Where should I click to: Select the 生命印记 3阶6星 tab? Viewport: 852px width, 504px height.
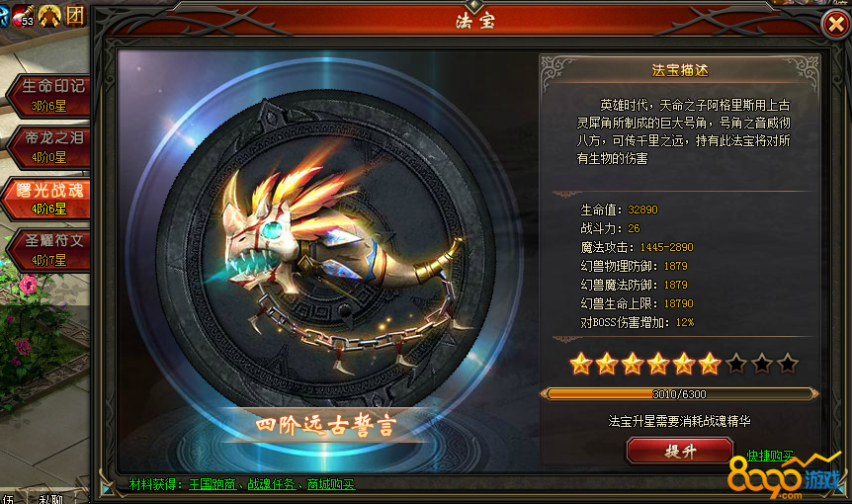[x=50, y=96]
